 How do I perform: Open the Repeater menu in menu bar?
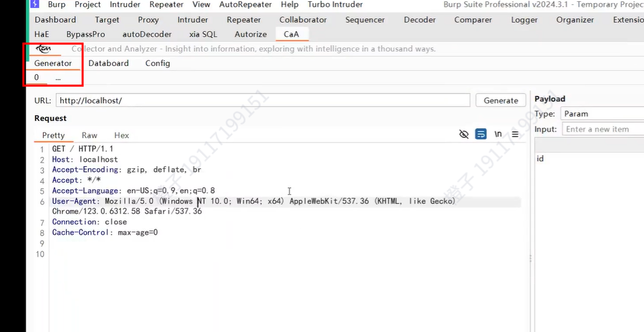[x=166, y=4]
